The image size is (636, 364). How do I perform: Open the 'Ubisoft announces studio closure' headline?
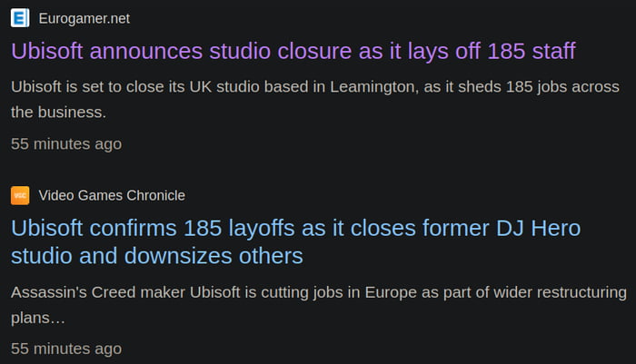click(x=293, y=50)
